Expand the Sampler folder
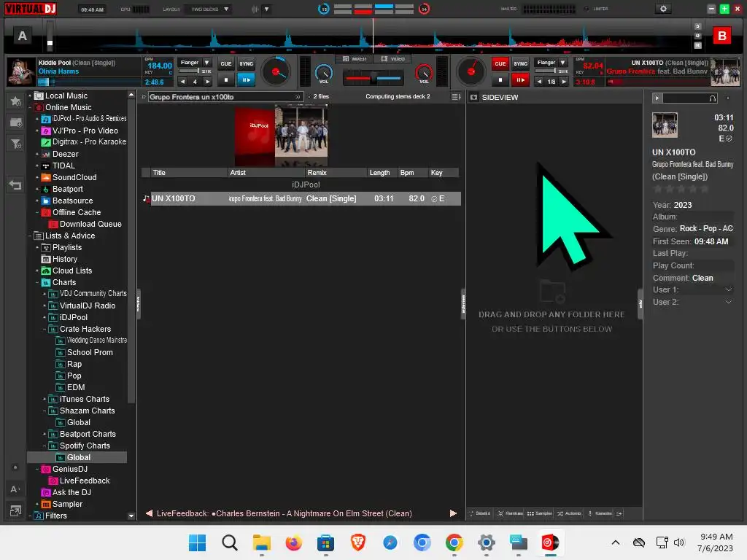The height and width of the screenshot is (560, 747). [x=37, y=504]
